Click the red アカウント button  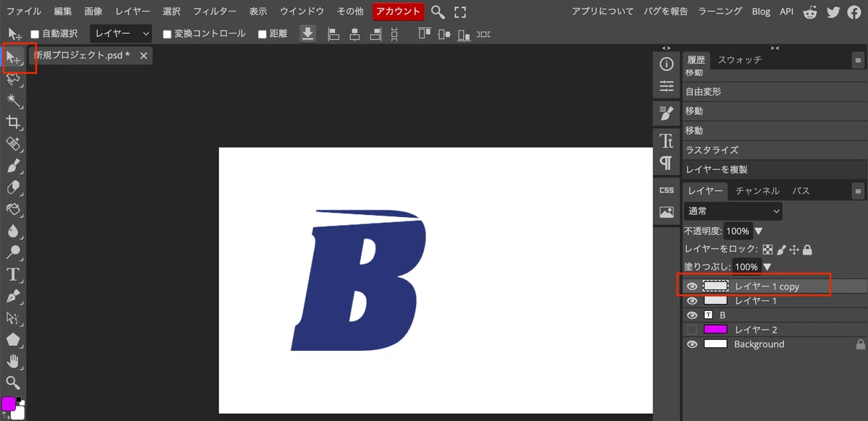pyautogui.click(x=399, y=12)
